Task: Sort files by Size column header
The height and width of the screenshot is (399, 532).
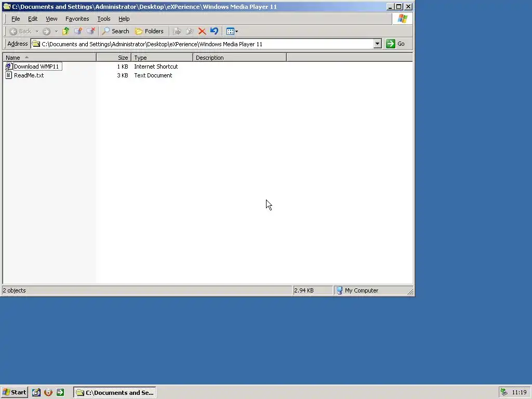Action: [114, 58]
